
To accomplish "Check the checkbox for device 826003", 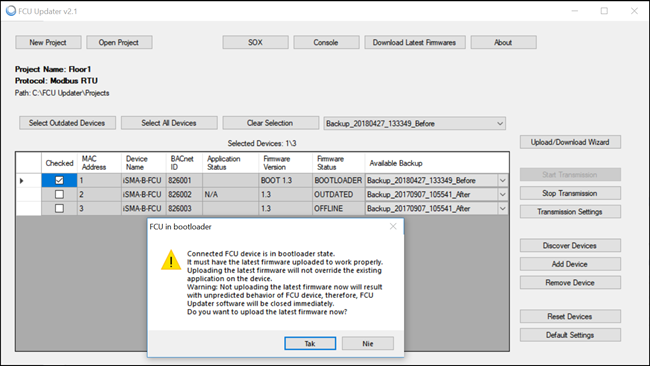I will 59,208.
